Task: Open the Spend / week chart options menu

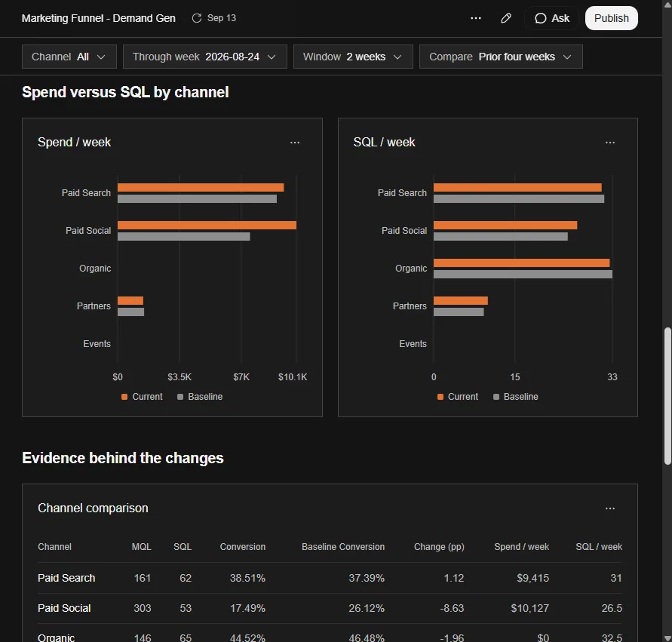Action: pyautogui.click(x=295, y=143)
